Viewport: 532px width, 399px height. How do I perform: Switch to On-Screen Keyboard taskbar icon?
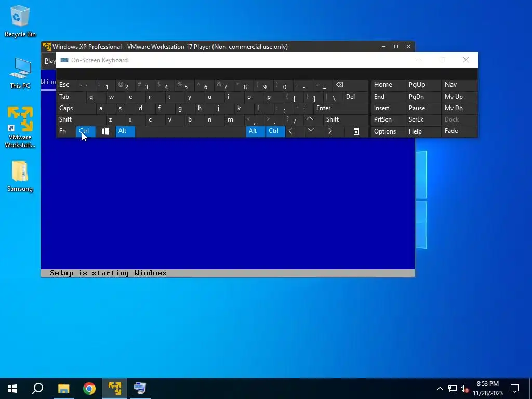140,389
